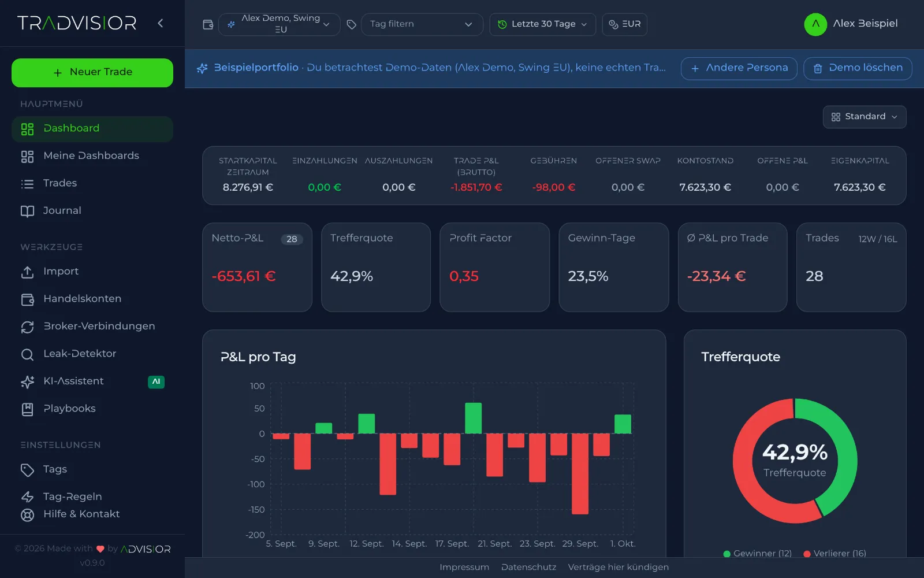The image size is (924, 578).
Task: Open Meine Dashboards in the sidebar
Action: click(92, 156)
